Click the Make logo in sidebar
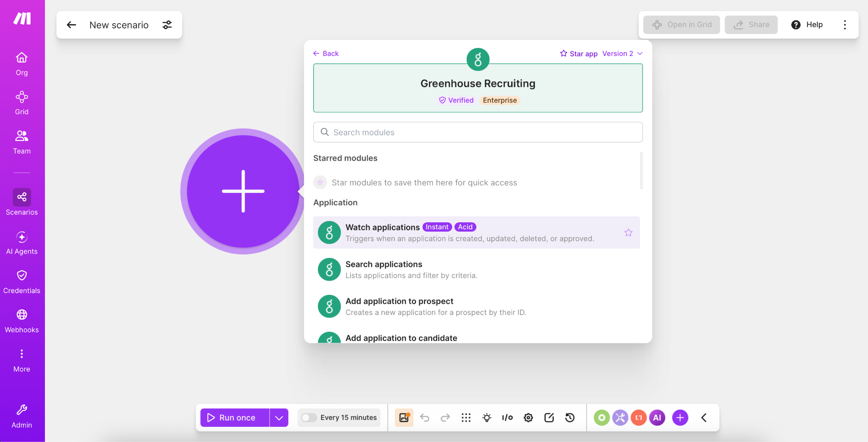Screen dimensions: 868x442 (x=22, y=19)
